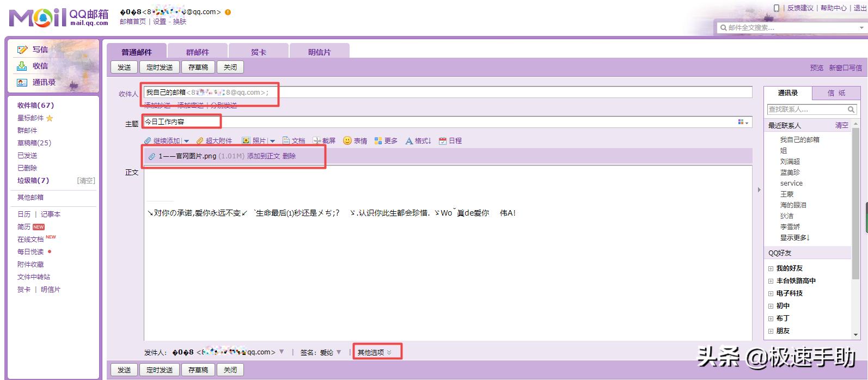Click the QQ邮箱 Mail logo

coord(59,17)
